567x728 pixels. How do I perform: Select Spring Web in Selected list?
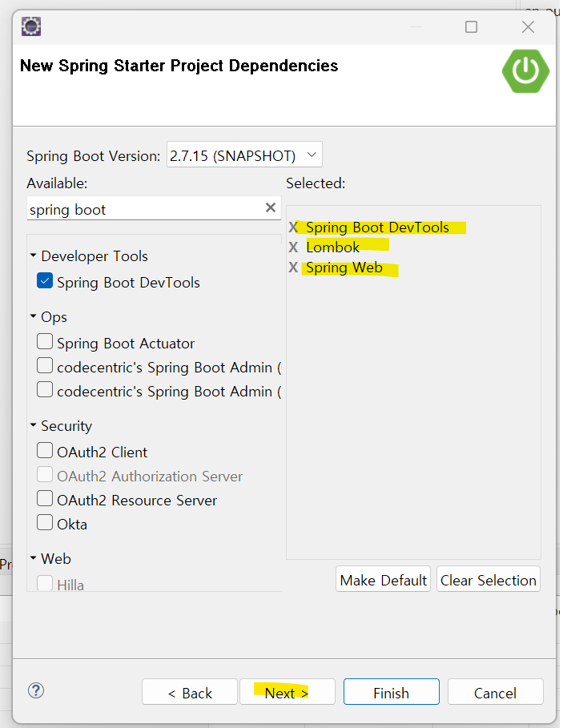click(344, 267)
